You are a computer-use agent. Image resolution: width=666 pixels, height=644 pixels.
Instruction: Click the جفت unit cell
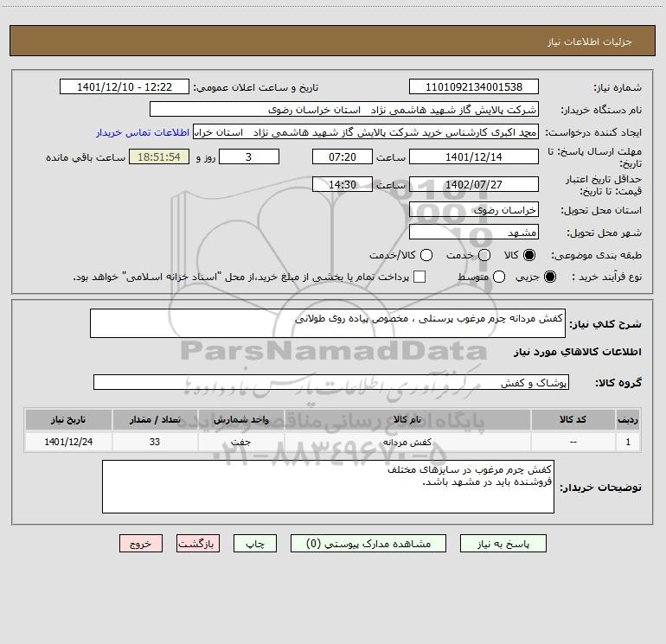(240, 442)
